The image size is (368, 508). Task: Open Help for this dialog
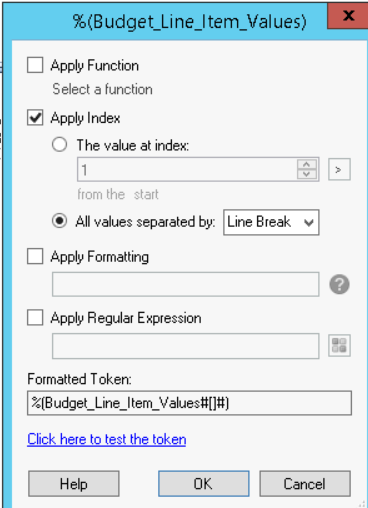coord(74,484)
